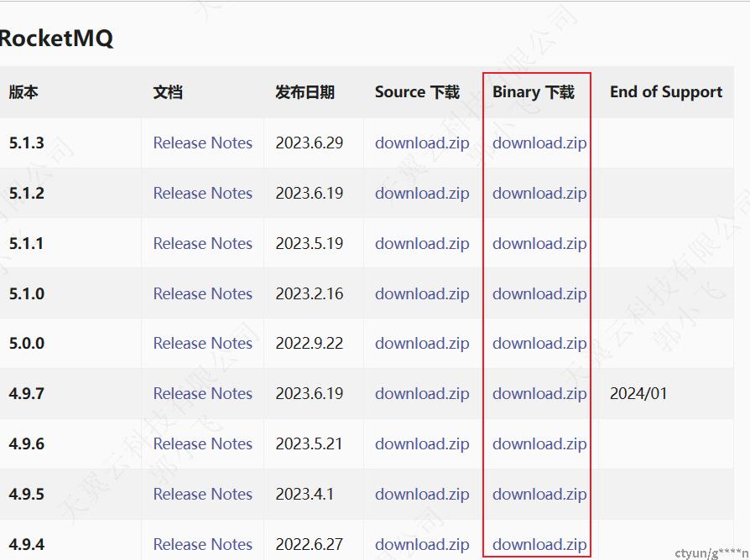750x560 pixels.
Task: Download the Binary zip for version 4.9.6
Action: (x=539, y=443)
